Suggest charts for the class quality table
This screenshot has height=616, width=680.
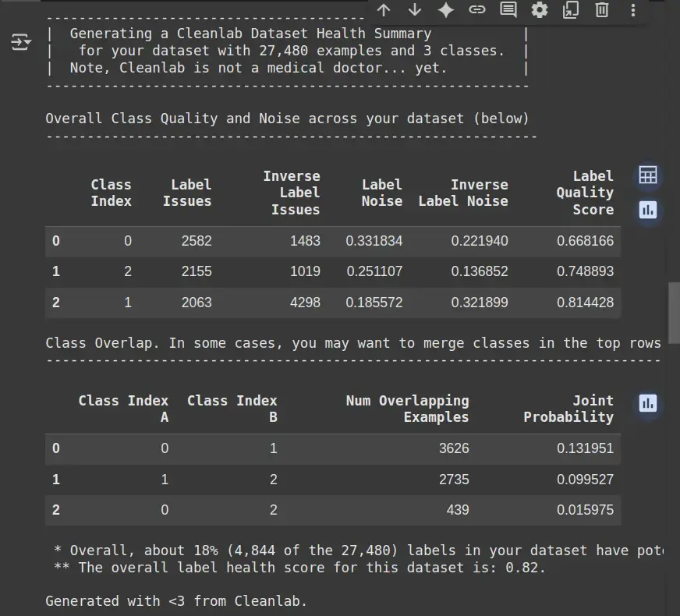tap(647, 210)
